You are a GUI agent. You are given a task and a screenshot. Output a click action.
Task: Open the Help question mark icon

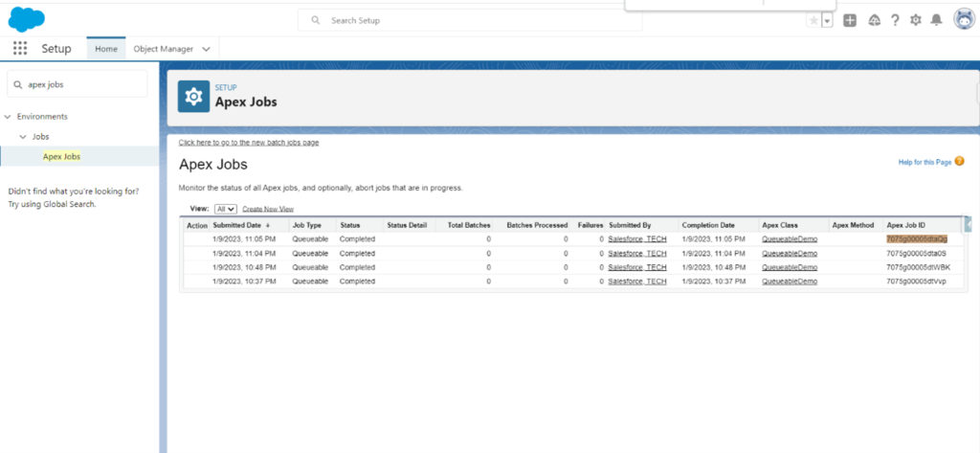(x=895, y=20)
